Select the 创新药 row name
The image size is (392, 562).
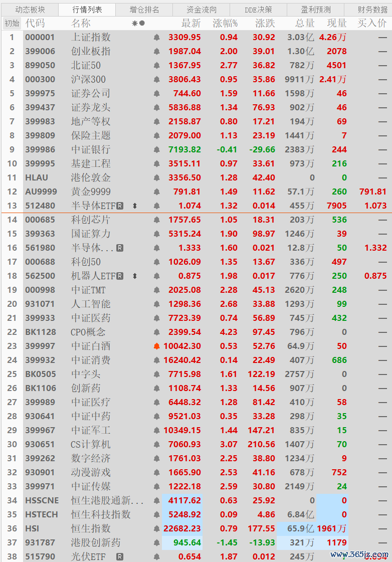click(86, 388)
